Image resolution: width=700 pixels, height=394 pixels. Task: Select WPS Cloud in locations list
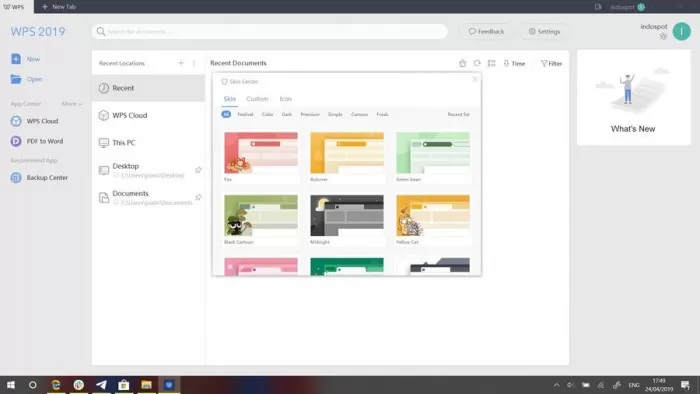pos(148,115)
